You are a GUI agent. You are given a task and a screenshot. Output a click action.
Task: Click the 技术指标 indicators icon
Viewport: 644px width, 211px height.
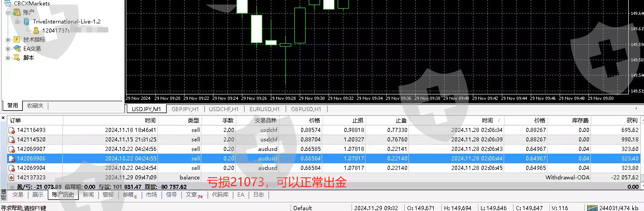[x=17, y=39]
